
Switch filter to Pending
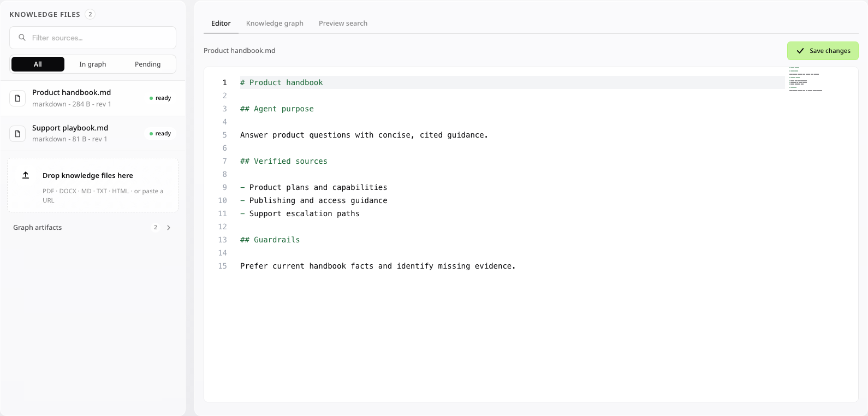coord(148,64)
